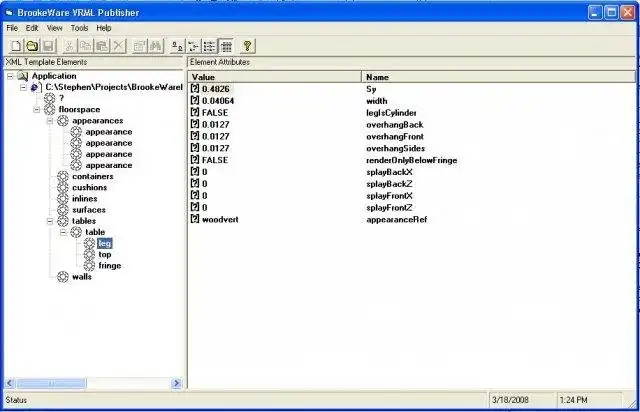Collapse the floorspace tree node

click(37, 109)
